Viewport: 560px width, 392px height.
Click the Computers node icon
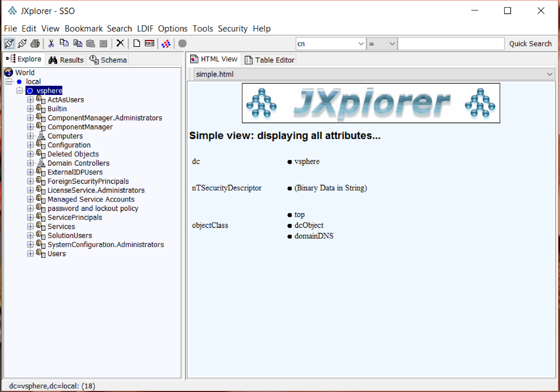[40, 136]
